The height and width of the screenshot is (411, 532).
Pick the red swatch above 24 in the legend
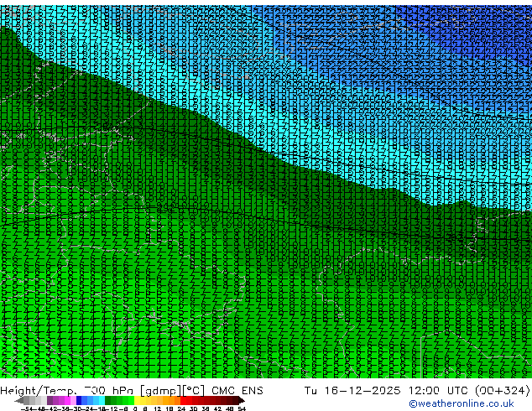(183, 400)
